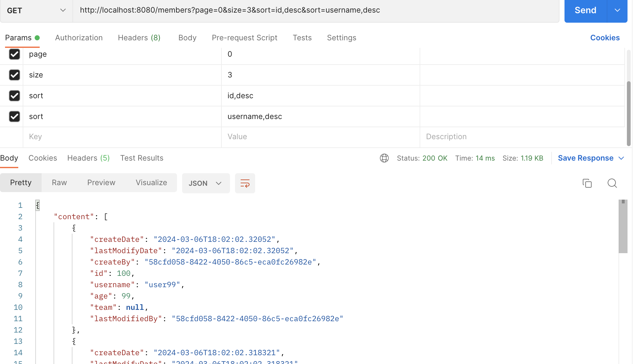Uncheck the page parameter checkbox
642x364 pixels.
click(x=14, y=54)
